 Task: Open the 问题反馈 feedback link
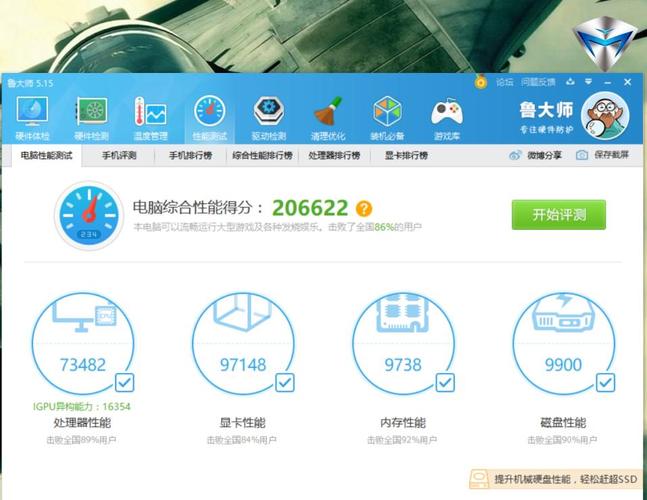(538, 82)
